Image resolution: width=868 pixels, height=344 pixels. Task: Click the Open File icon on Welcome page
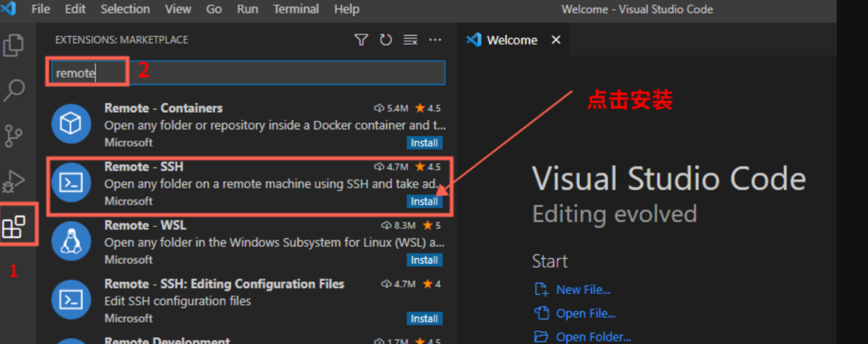tap(542, 313)
